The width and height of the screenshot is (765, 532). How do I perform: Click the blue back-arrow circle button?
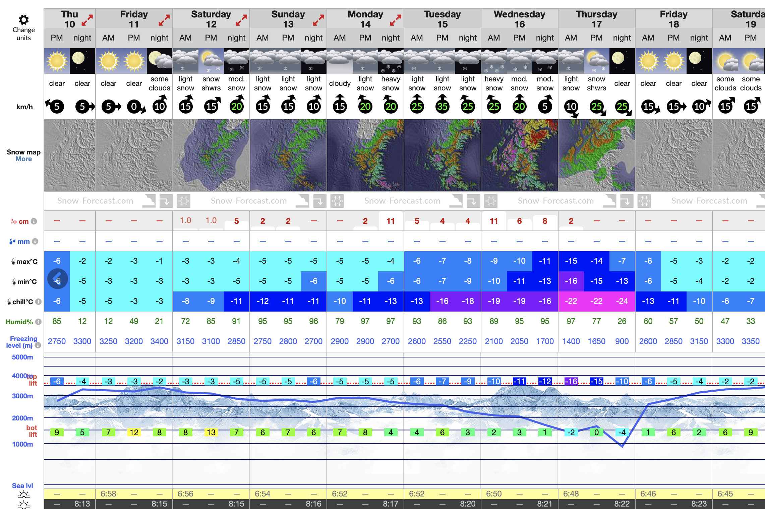[58, 279]
